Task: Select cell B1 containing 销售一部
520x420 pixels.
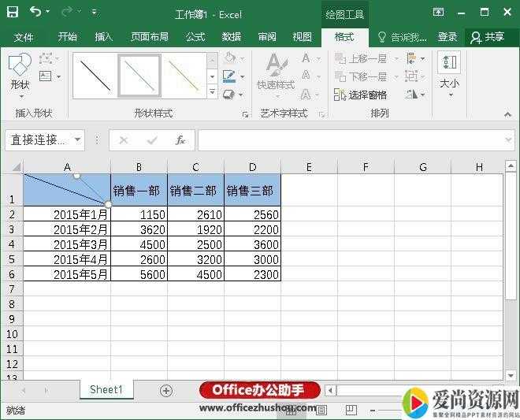Action: [x=139, y=190]
